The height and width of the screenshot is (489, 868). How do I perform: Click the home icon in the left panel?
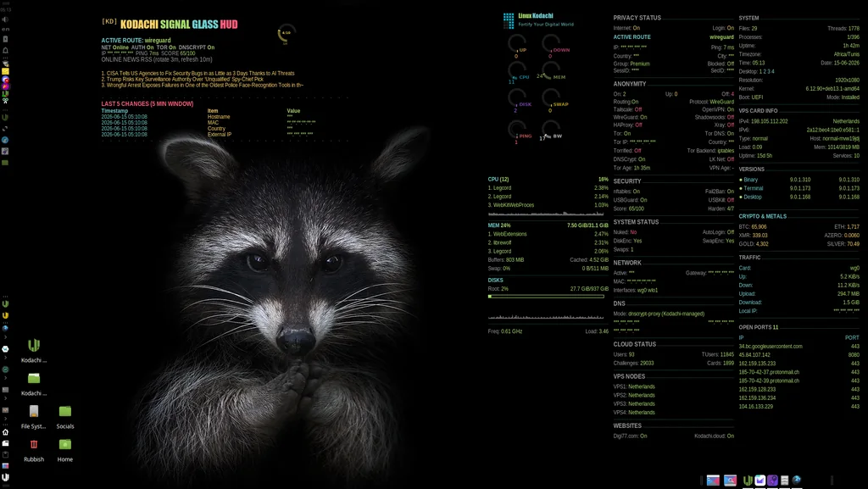[x=5, y=432]
